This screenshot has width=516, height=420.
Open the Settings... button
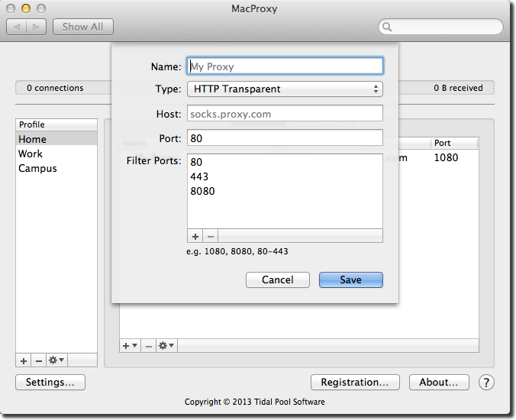pos(50,382)
